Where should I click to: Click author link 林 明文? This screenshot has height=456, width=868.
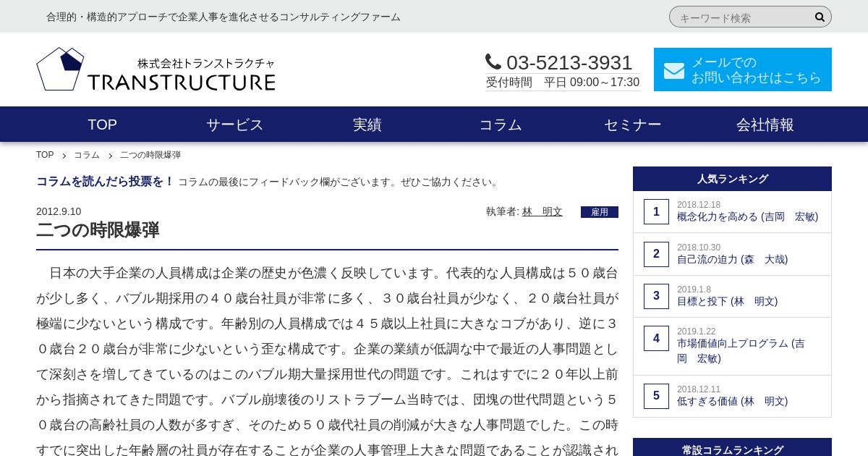(542, 211)
